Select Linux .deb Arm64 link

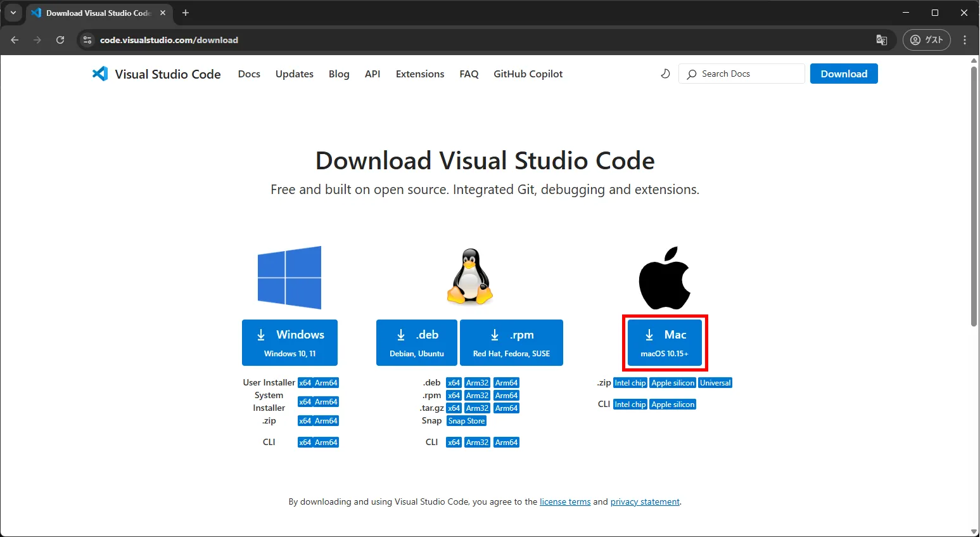[506, 383]
